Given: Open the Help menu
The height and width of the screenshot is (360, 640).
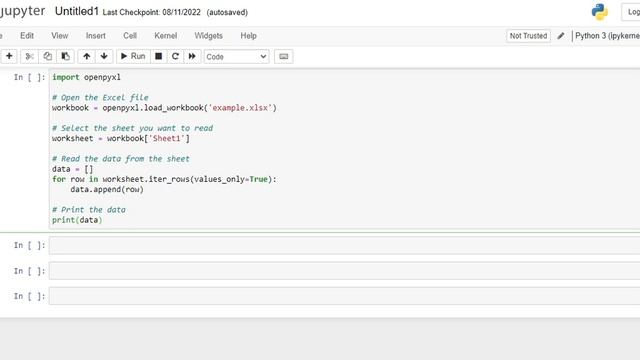Looking at the screenshot, I should (x=248, y=36).
